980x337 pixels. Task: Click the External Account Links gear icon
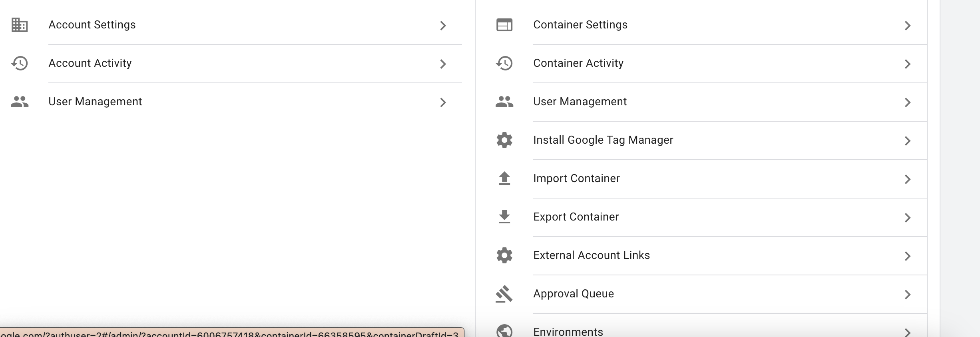pyautogui.click(x=504, y=255)
